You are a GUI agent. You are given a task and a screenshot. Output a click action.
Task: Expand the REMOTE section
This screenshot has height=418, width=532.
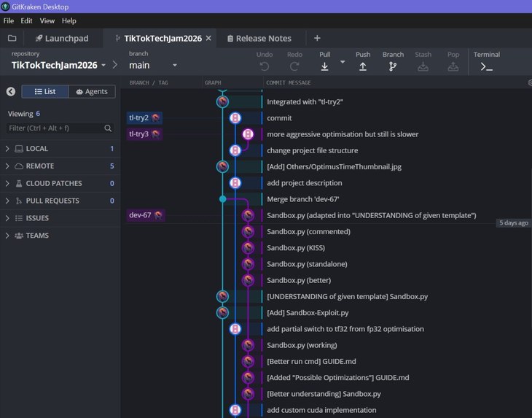[60, 166]
